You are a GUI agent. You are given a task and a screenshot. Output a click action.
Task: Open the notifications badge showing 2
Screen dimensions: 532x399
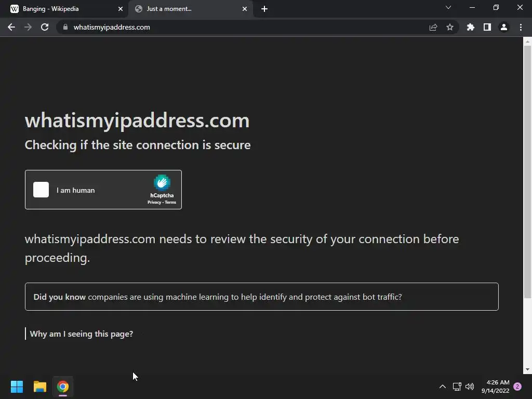coord(517,387)
